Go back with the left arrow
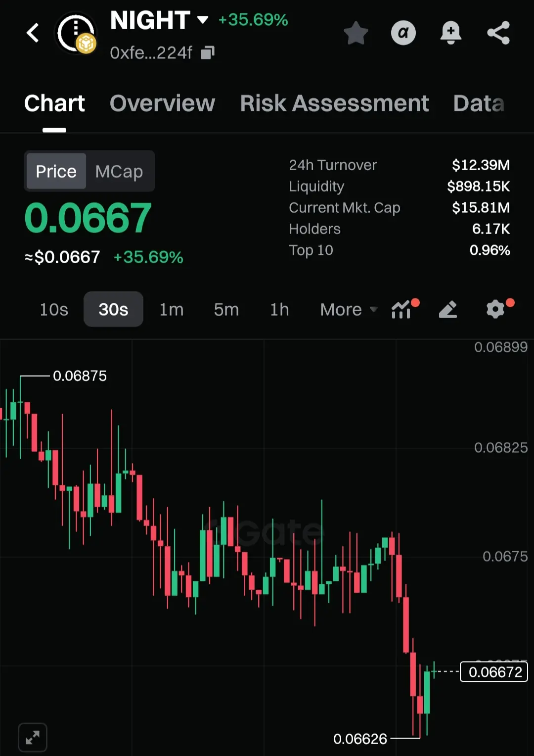The height and width of the screenshot is (756, 534). [33, 33]
